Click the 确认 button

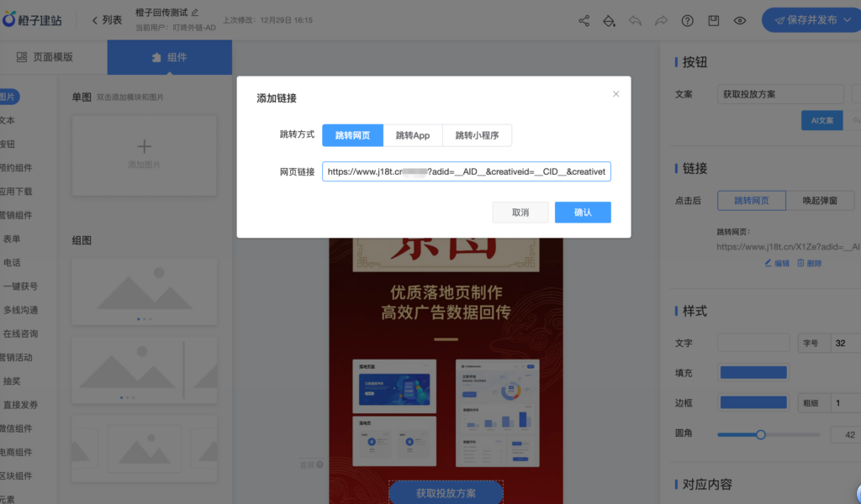click(583, 213)
